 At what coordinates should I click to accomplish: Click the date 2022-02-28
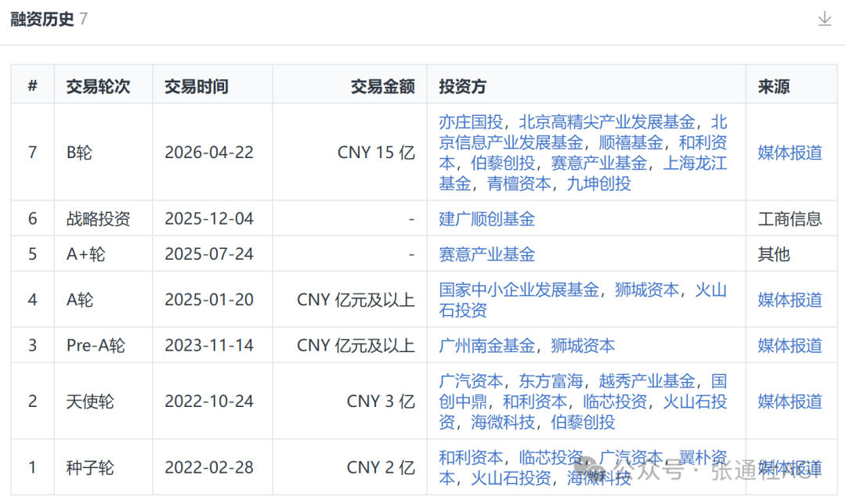point(209,468)
